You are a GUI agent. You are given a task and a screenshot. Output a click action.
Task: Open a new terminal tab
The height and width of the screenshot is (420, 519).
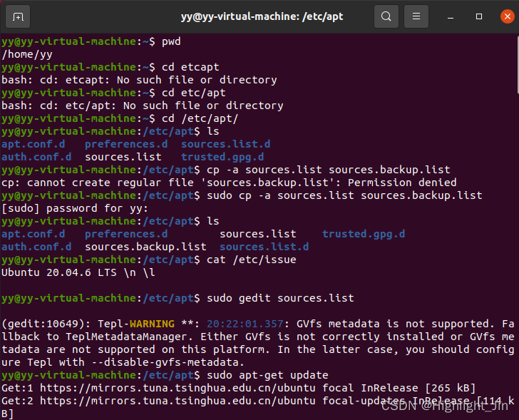click(x=18, y=16)
